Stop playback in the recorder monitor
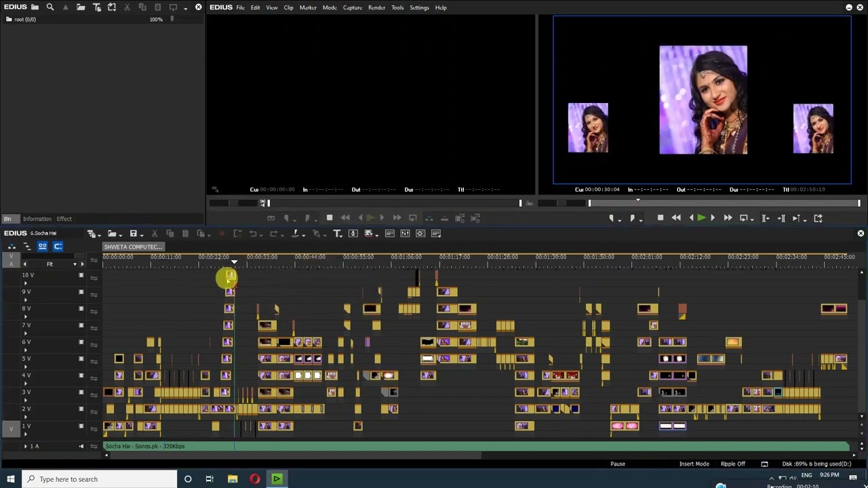The width and height of the screenshot is (868, 488). click(x=660, y=218)
